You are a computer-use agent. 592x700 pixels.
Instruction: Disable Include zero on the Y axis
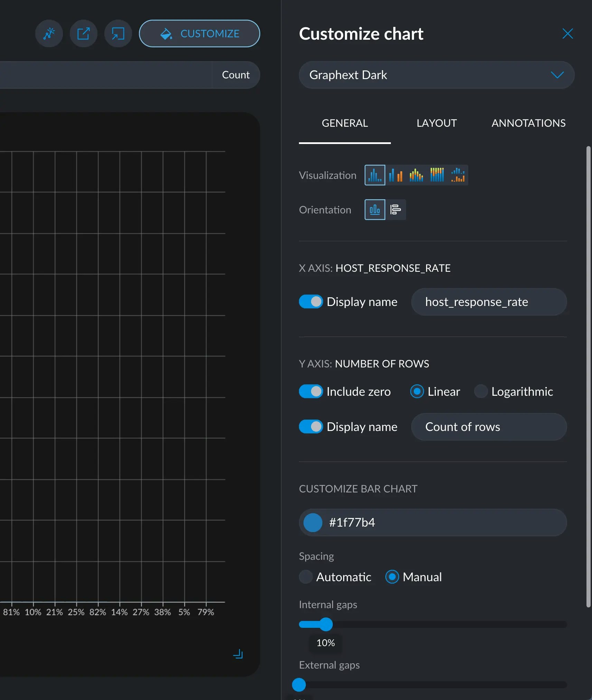pyautogui.click(x=311, y=392)
